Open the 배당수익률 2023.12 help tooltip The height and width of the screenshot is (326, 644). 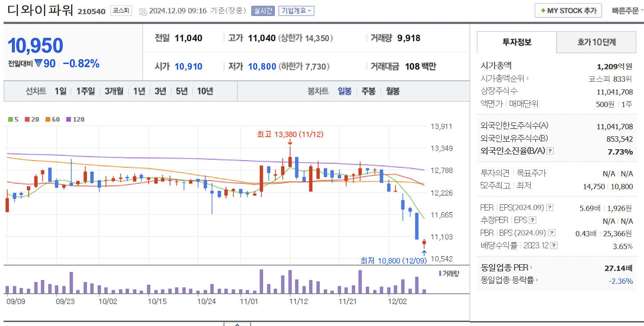click(x=553, y=245)
